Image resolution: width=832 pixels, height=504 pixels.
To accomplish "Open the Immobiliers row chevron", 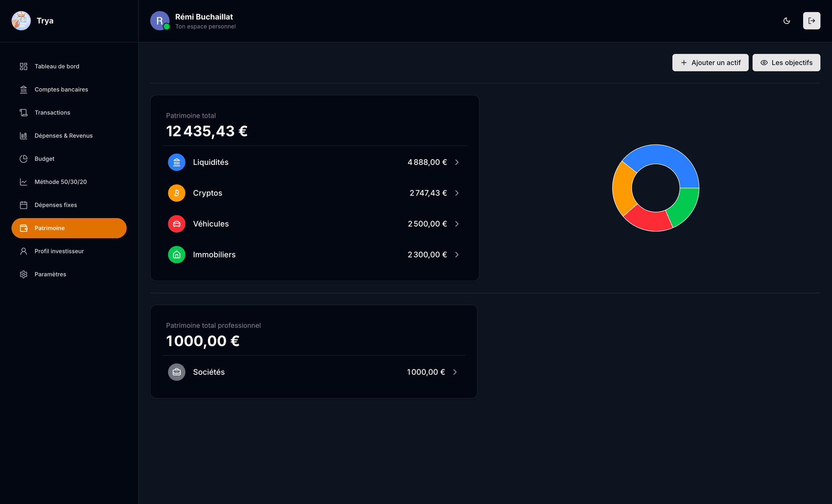I will tap(457, 255).
